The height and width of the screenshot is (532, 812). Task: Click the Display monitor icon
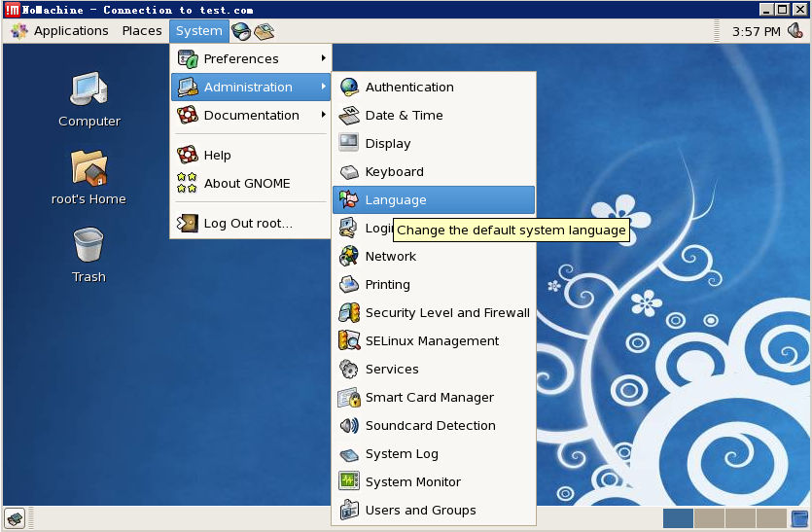coord(348,143)
